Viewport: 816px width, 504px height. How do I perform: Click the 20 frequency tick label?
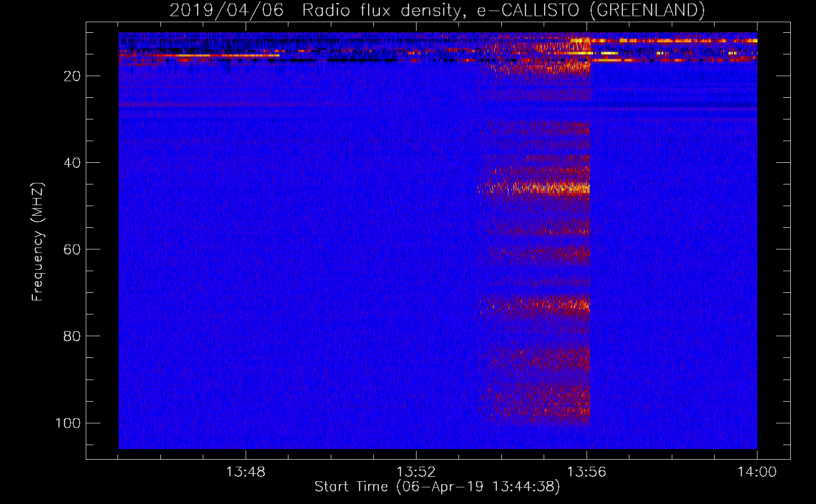72,76
